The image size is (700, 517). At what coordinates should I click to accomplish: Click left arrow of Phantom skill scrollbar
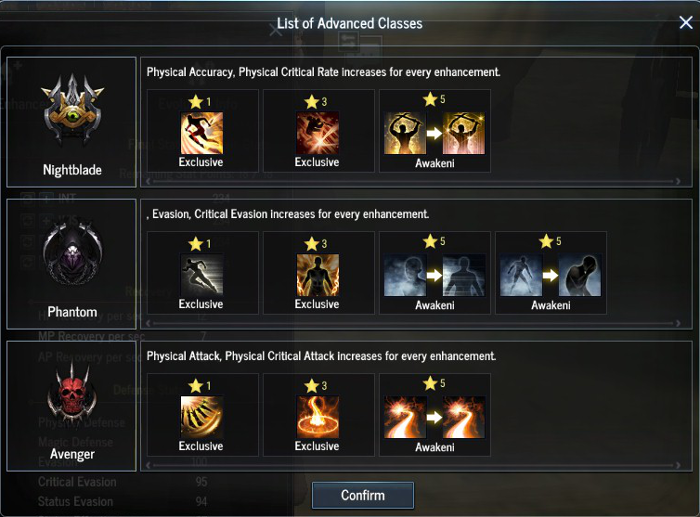pyautogui.click(x=149, y=323)
